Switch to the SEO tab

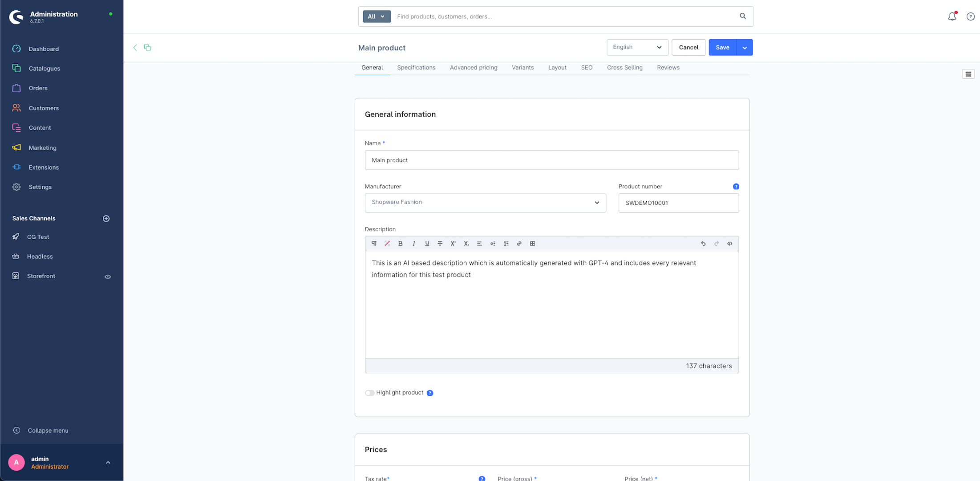tap(587, 68)
